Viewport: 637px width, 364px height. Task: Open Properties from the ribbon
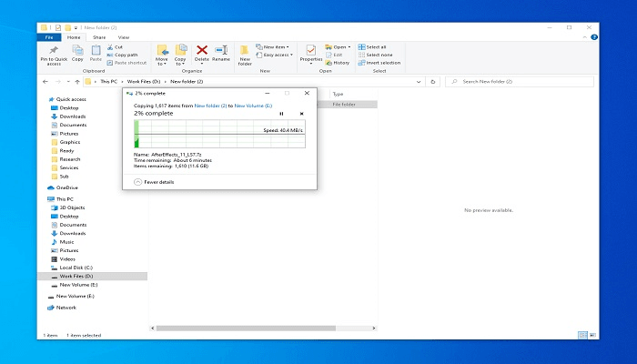click(312, 53)
